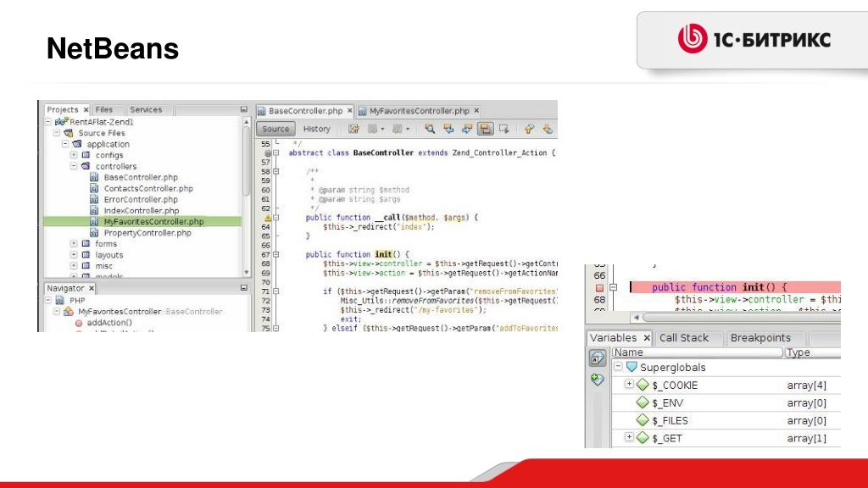Collapse the init() code fold at line 67
This screenshot has height=488, width=868.
pyautogui.click(x=275, y=254)
